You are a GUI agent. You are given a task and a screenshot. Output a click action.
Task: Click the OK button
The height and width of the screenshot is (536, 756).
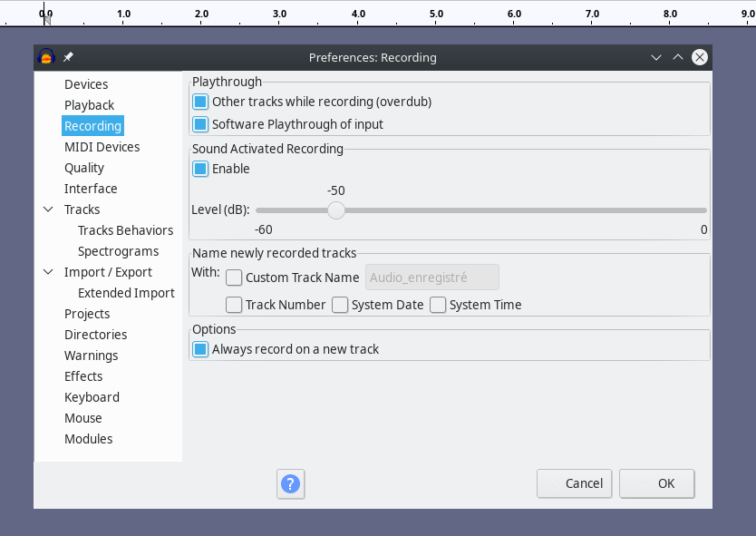[656, 483]
